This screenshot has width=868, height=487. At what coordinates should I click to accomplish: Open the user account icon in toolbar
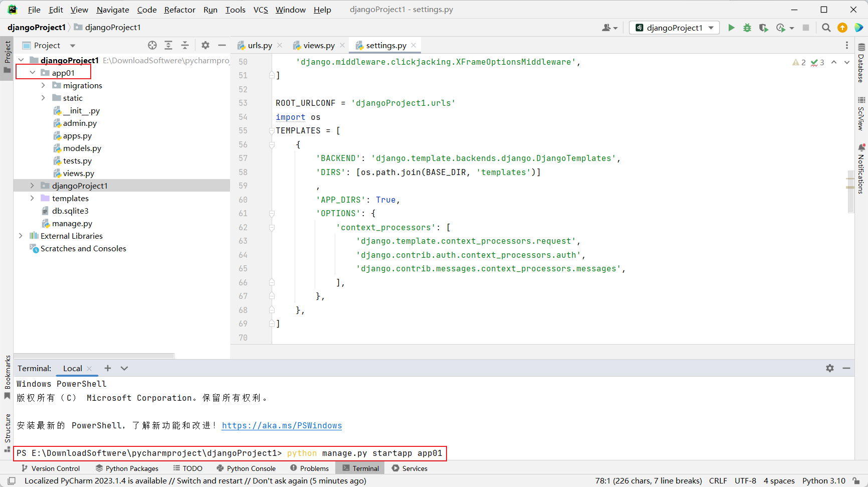click(x=609, y=28)
